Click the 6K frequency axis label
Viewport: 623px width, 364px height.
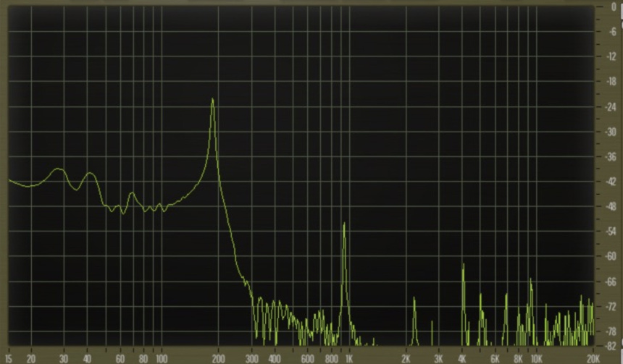click(495, 359)
